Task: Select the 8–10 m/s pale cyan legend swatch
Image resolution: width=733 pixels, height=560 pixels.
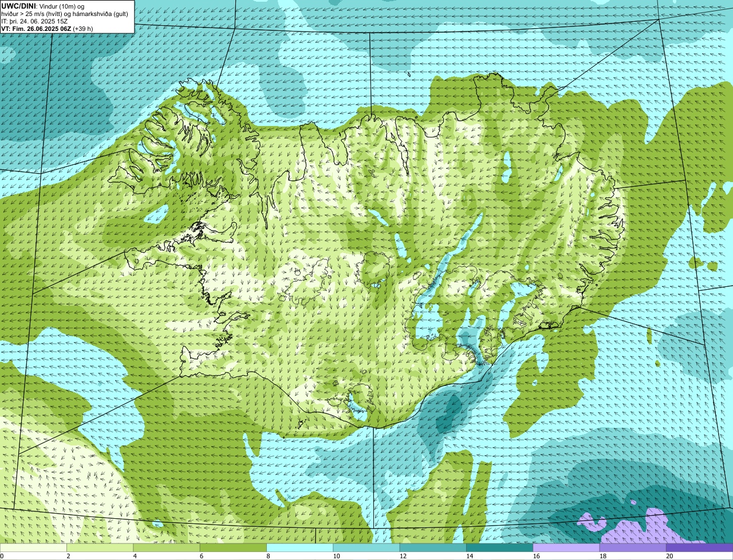Action: 300,548
